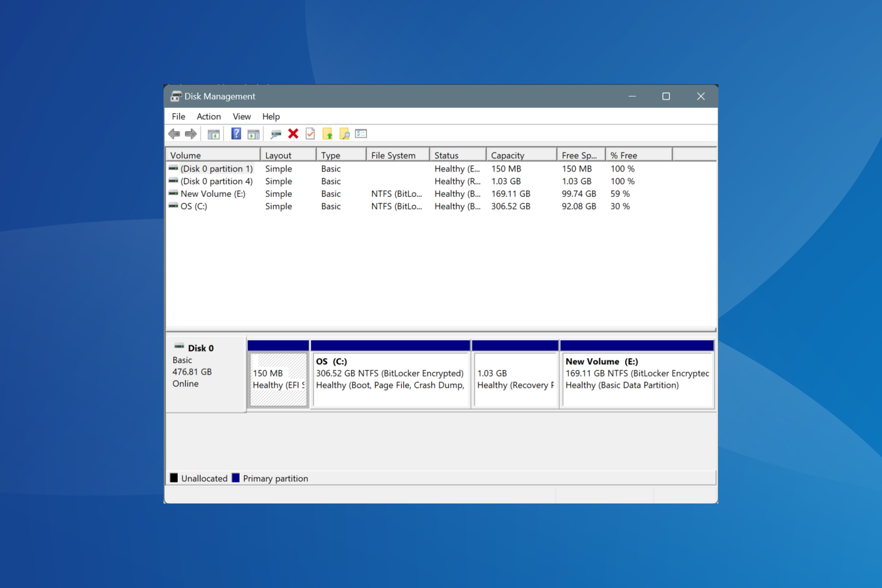Screen dimensions: 882x588
Task: Sort by the File System column header
Action: (398, 155)
